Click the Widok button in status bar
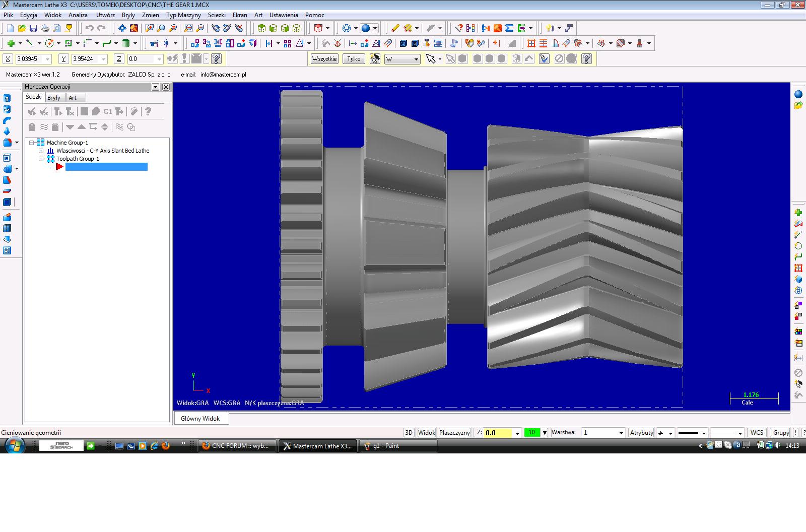The width and height of the screenshot is (806, 532). [x=427, y=433]
